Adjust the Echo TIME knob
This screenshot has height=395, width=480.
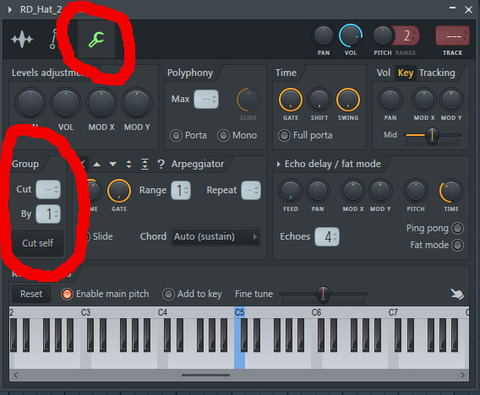pyautogui.click(x=451, y=191)
